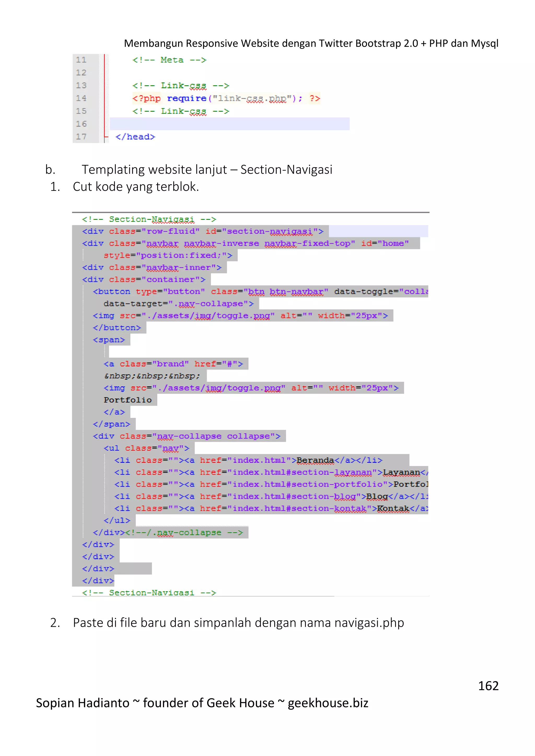Click the list item linking to Beranda

click(x=248, y=460)
